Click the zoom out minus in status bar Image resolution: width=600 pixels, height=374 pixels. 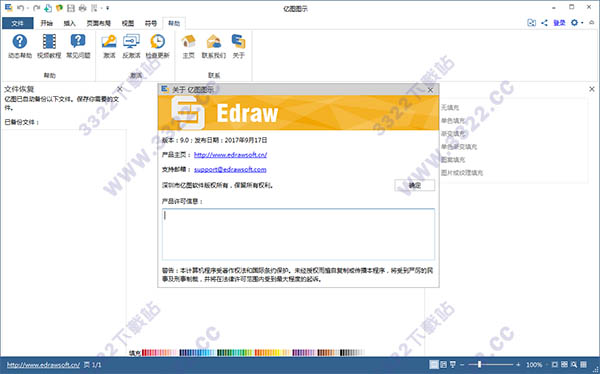click(462, 365)
